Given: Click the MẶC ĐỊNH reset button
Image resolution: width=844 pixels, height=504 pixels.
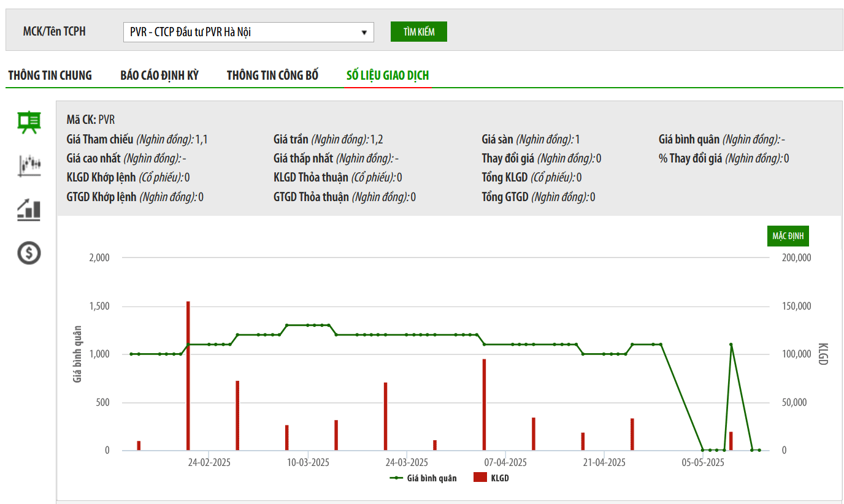Looking at the screenshot, I should 788,236.
